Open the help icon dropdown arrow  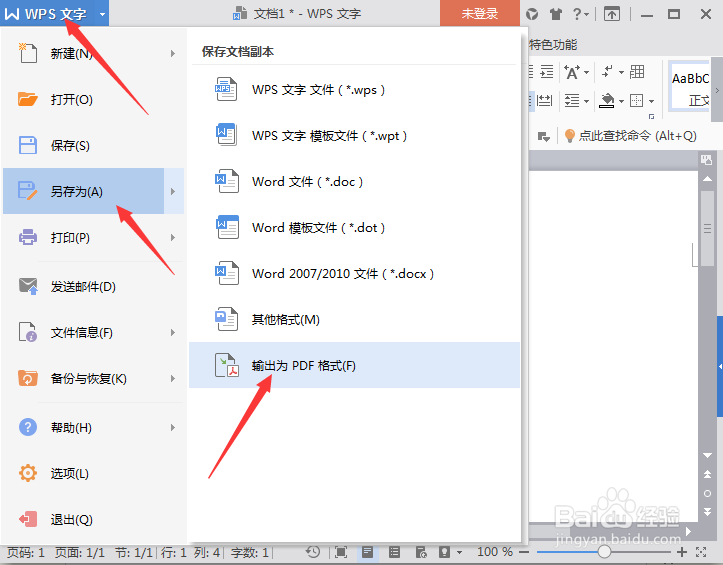click(587, 15)
